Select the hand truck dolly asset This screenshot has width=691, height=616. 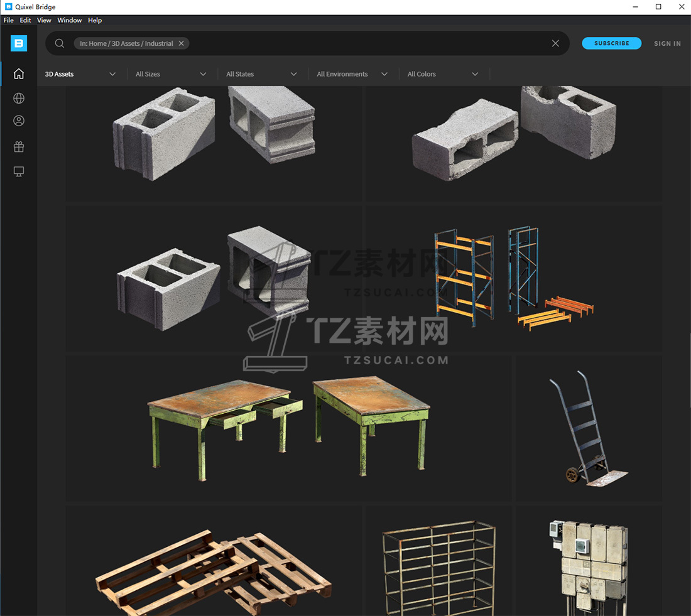click(589, 428)
